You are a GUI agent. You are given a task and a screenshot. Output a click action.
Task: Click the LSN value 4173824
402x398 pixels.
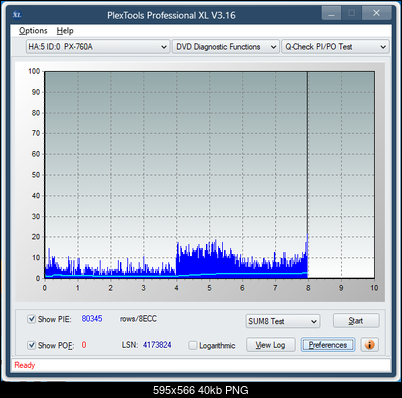click(157, 345)
